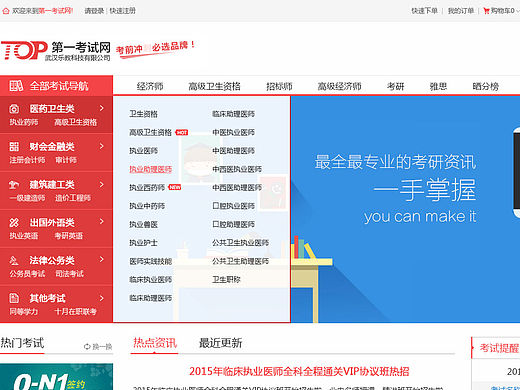Click the 快速下单 link

tap(424, 11)
